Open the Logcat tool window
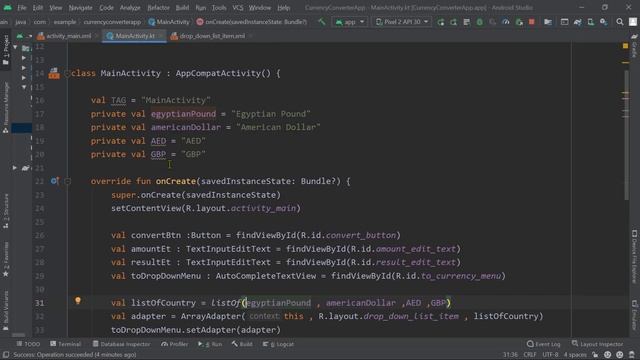 (278, 344)
